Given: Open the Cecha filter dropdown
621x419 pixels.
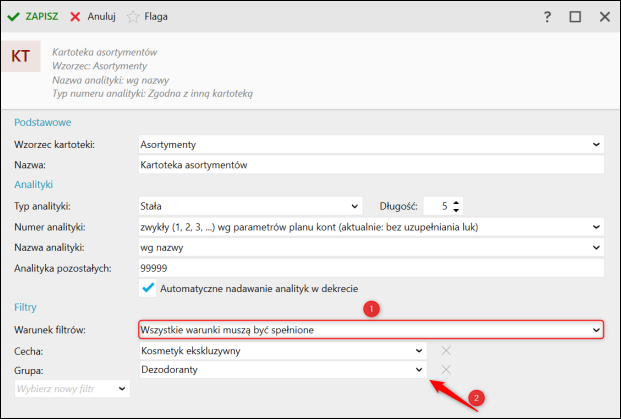Looking at the screenshot, I should (x=419, y=351).
